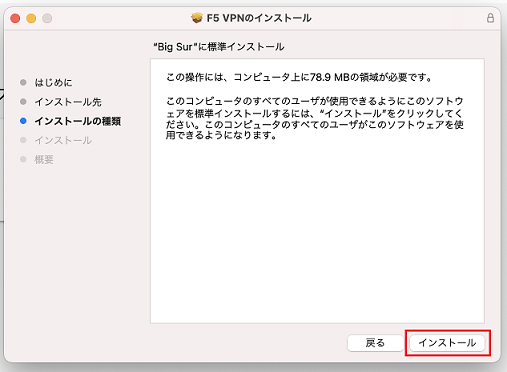This screenshot has width=507, height=372.
Task: Click the gray bullet beside インストール先
Action: click(x=23, y=101)
